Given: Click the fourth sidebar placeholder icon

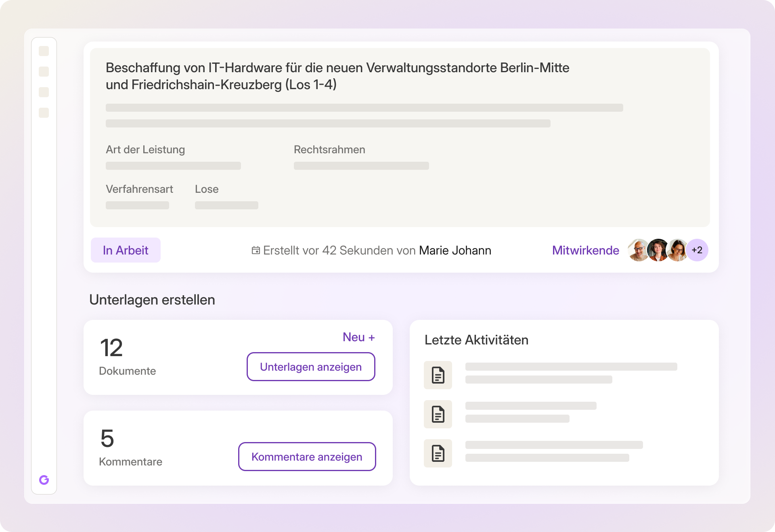Looking at the screenshot, I should point(44,113).
